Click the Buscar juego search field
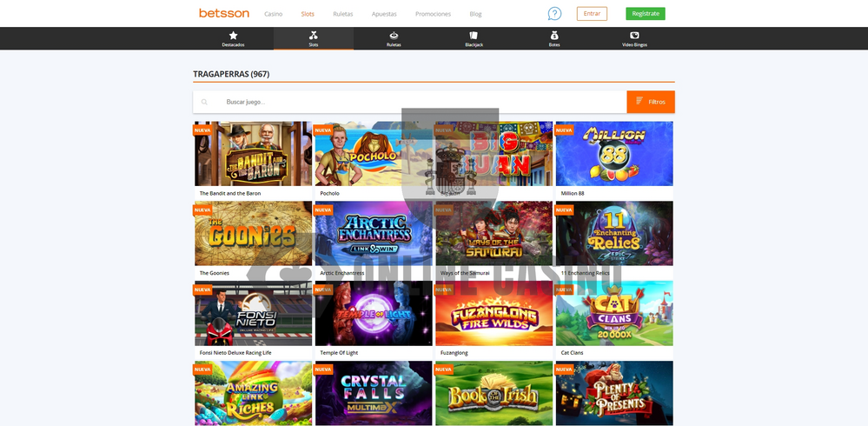868x426 pixels. tap(409, 102)
